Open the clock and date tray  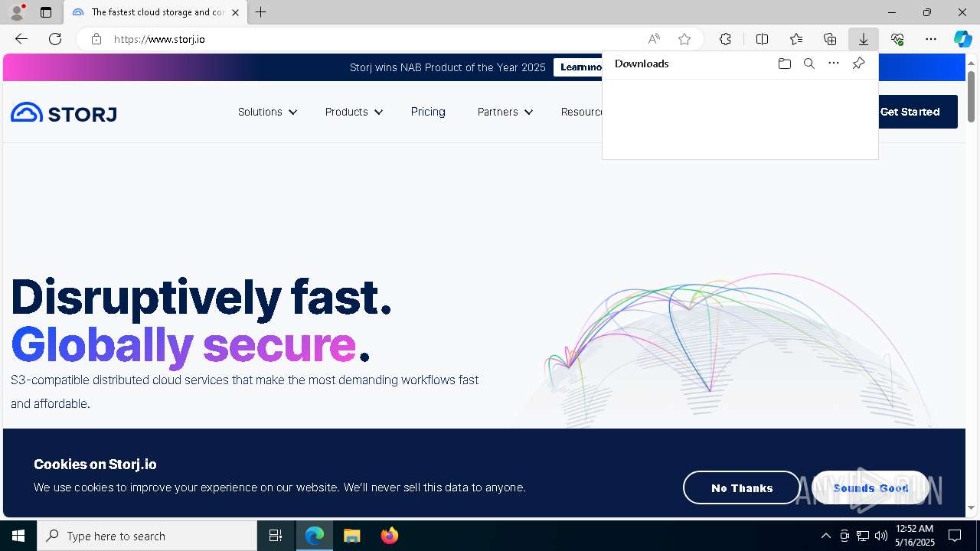point(915,536)
